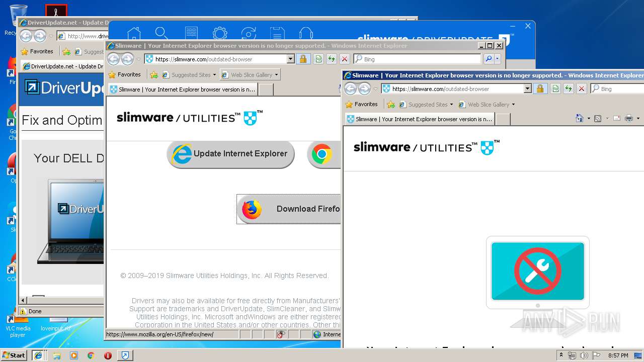This screenshot has width=644, height=362.
Task: Click Bing search box in front IE window
Action: click(617, 88)
